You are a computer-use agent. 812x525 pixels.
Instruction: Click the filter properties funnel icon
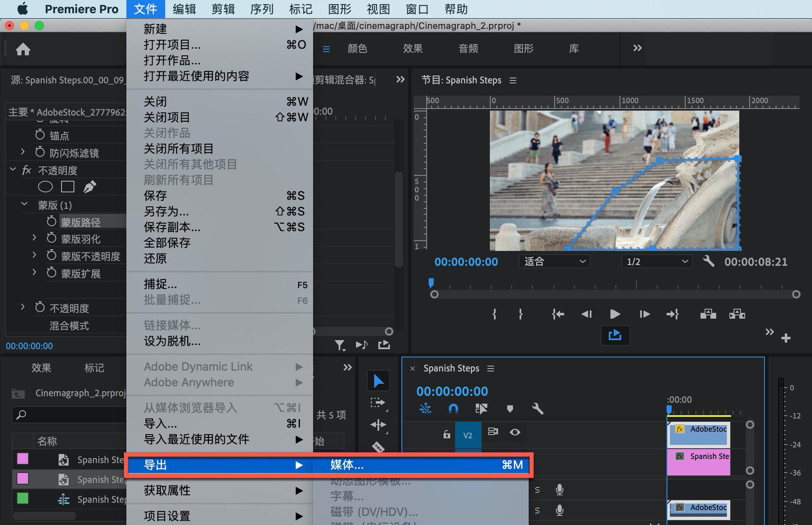(x=340, y=346)
